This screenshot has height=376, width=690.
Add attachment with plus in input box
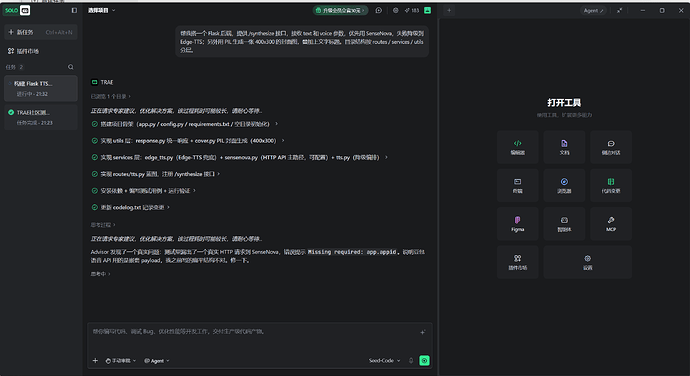click(95, 361)
